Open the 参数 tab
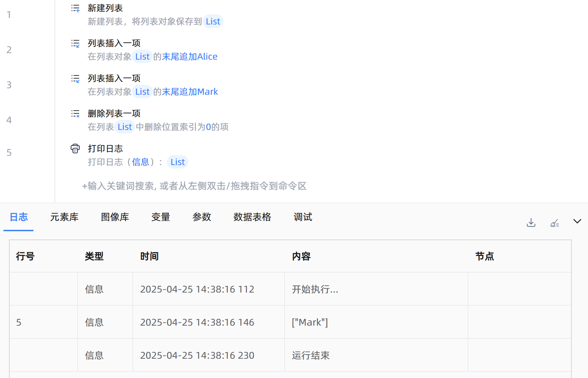The width and height of the screenshot is (588, 378). pyautogui.click(x=202, y=217)
